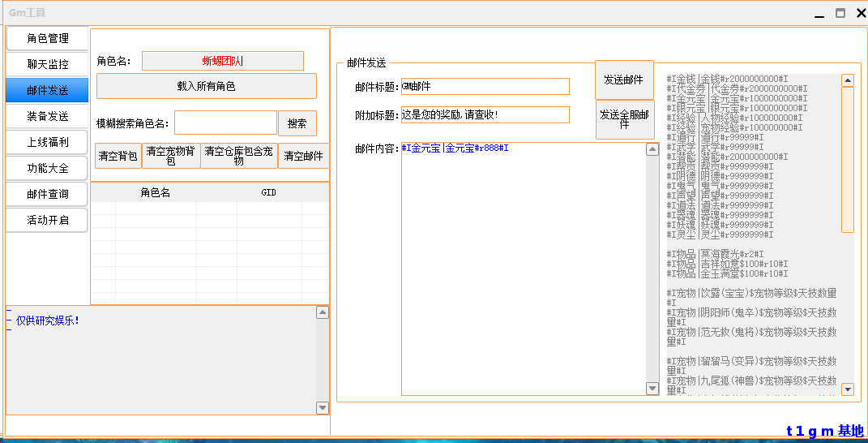Click the 发送邮件 button

pos(624,80)
